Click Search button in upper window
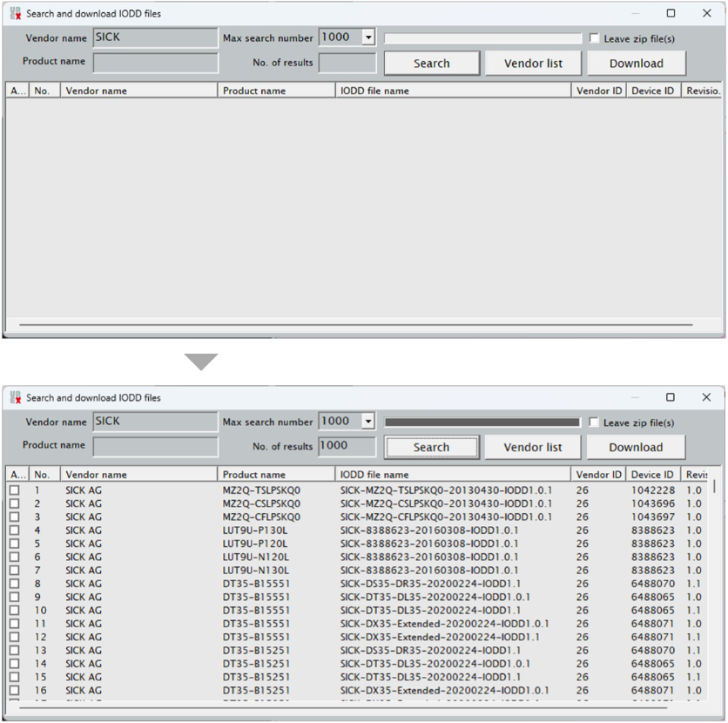 (432, 63)
